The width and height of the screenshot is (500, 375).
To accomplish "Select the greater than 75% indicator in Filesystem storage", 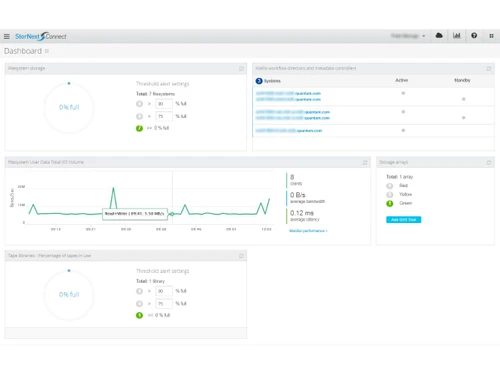I will pyautogui.click(x=139, y=116).
